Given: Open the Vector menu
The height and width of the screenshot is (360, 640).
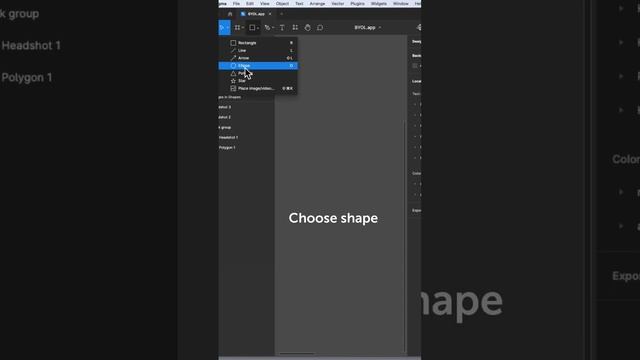Looking at the screenshot, I should pos(338,4).
